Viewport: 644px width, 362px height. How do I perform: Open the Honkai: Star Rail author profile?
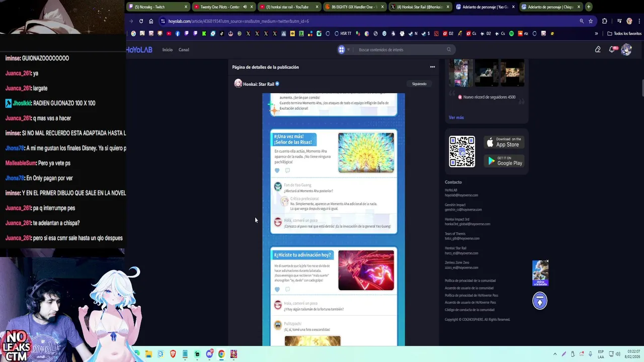[x=259, y=84]
